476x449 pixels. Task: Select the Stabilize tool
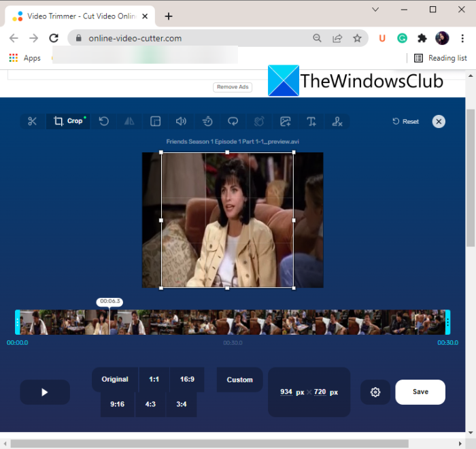(259, 121)
